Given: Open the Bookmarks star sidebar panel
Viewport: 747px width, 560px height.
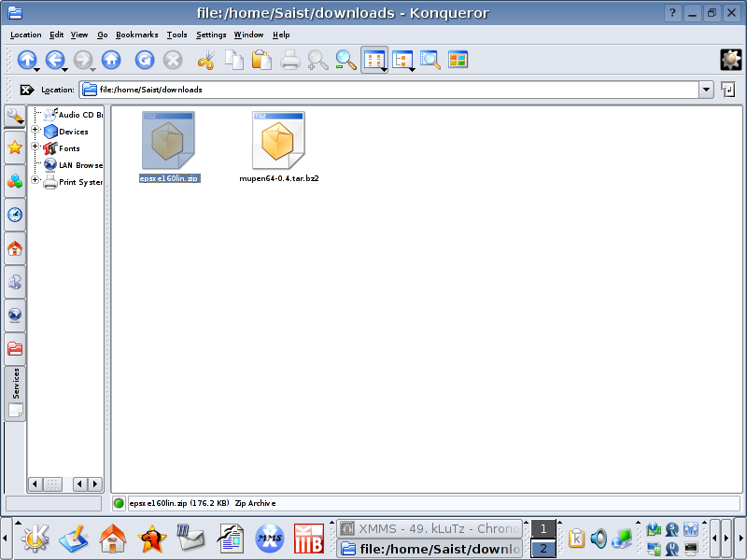Looking at the screenshot, I should (x=15, y=147).
